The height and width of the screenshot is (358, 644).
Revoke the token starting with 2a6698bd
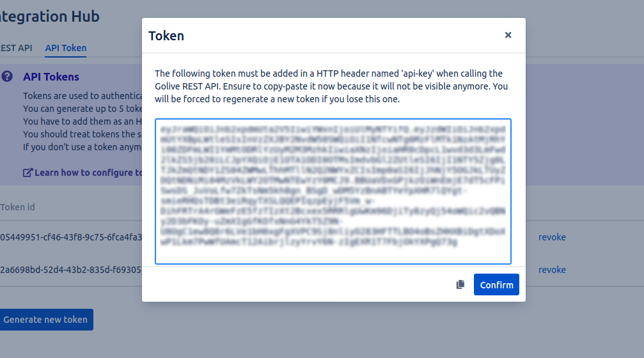tap(552, 270)
